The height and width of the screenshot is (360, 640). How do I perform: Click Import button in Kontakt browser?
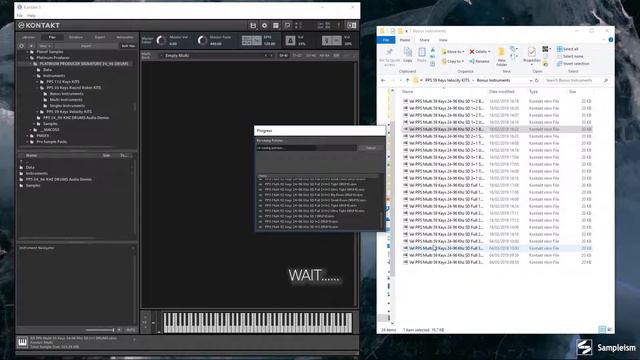point(86,46)
